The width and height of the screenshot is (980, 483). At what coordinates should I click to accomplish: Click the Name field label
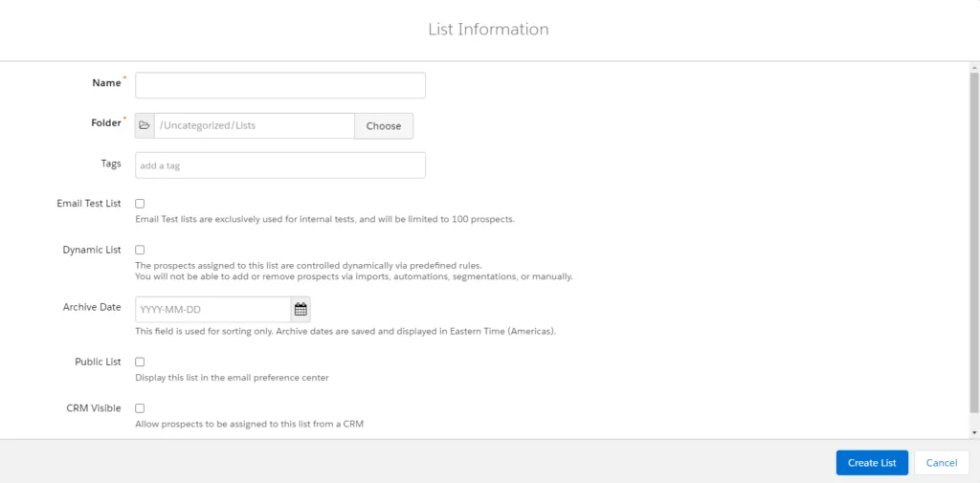(107, 83)
